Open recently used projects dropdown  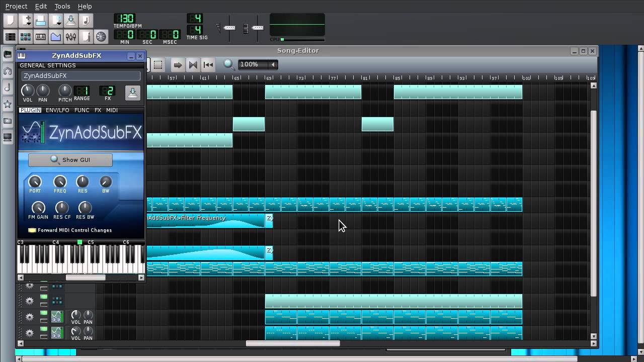(56, 21)
